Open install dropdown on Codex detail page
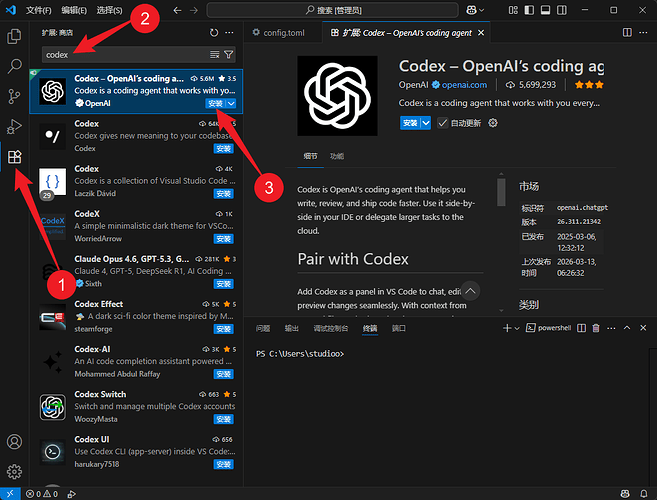 tap(426, 123)
